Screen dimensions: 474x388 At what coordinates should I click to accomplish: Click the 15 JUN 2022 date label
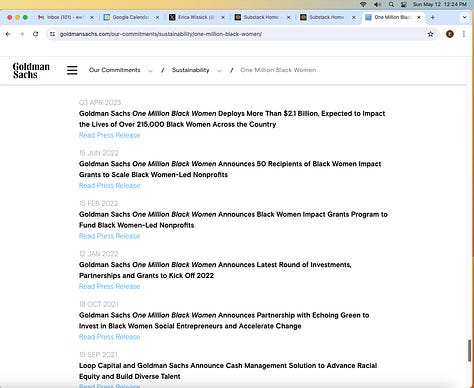pyautogui.click(x=99, y=153)
